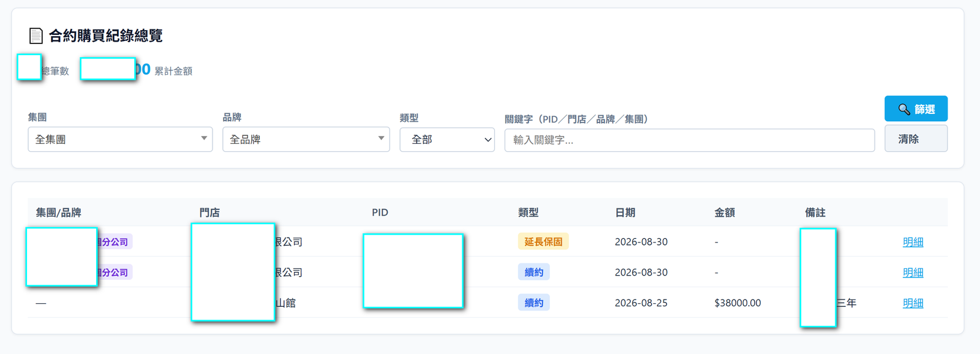The width and height of the screenshot is (980, 354).
Task: Expand the 類型 select showing 全部
Action: point(447,140)
